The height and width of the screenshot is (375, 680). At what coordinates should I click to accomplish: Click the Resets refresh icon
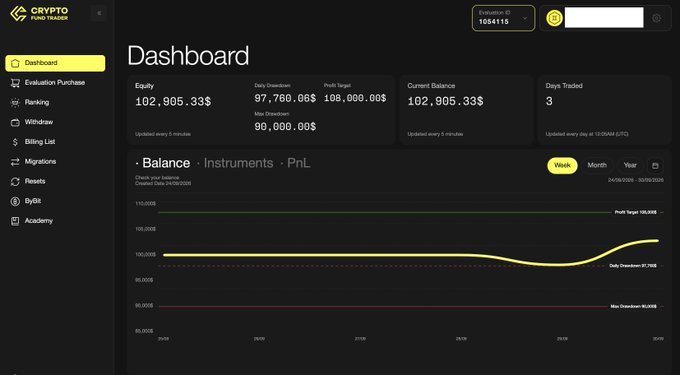(x=15, y=182)
